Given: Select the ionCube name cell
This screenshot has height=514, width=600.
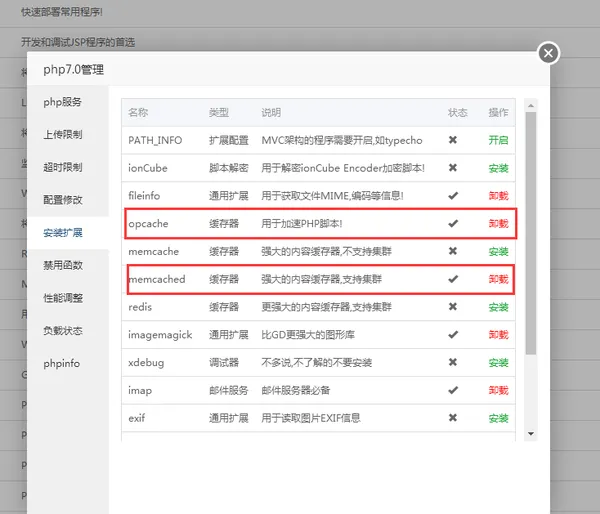Looking at the screenshot, I should pos(148,168).
